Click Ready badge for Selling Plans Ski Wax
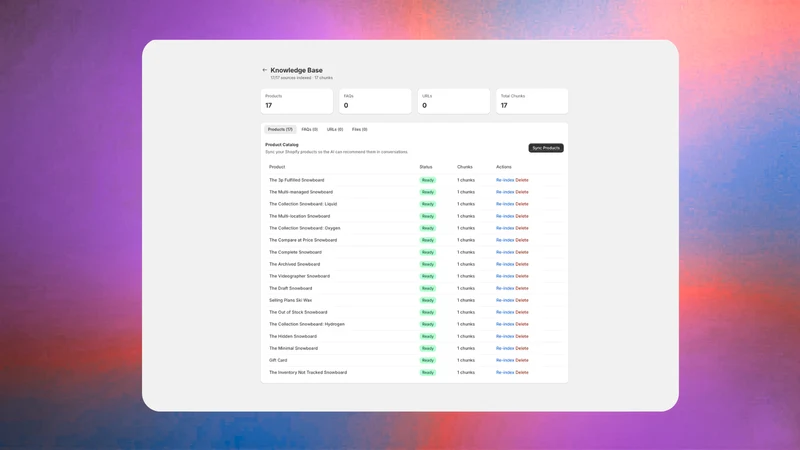The image size is (800, 450). coord(428,300)
